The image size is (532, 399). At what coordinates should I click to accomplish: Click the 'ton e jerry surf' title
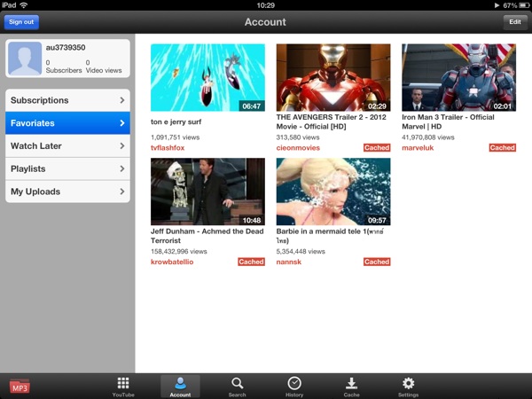[176, 121]
